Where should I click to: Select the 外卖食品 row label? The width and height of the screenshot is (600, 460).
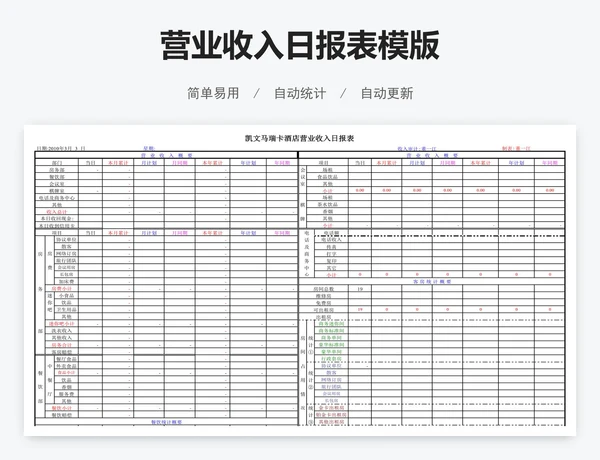(66, 366)
